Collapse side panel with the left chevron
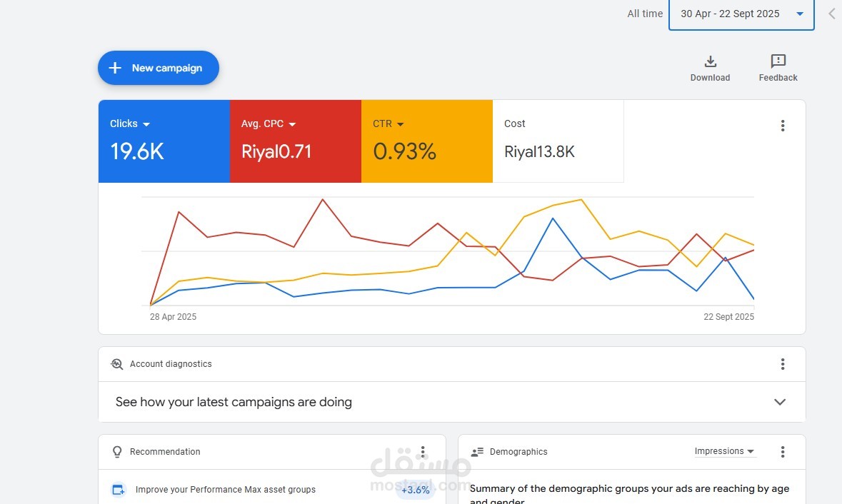 (832, 14)
